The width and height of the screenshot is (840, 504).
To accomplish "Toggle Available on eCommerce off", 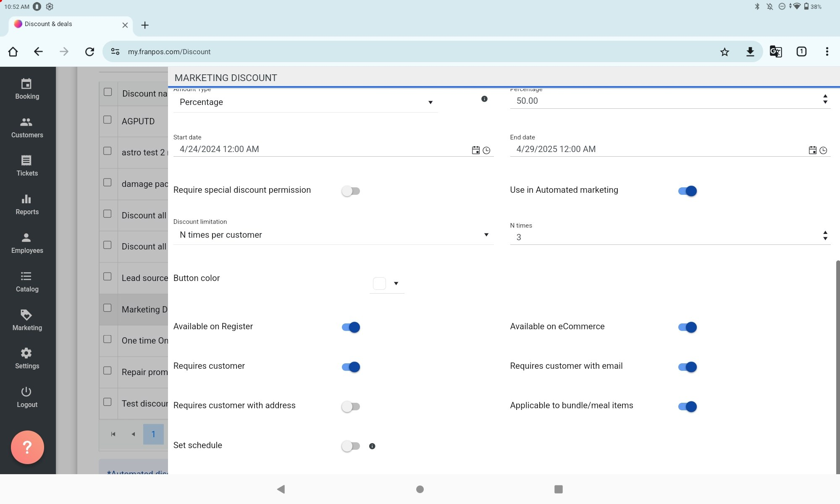I will [x=688, y=327].
